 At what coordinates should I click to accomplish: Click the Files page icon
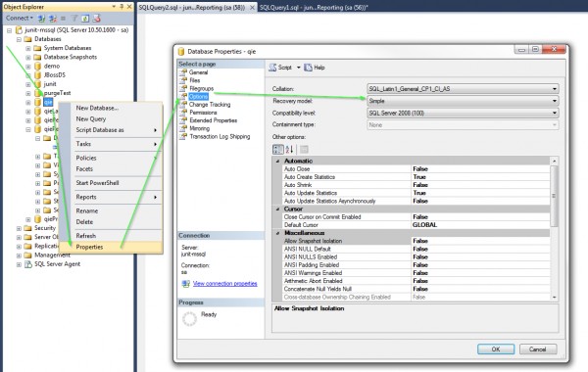click(x=183, y=80)
